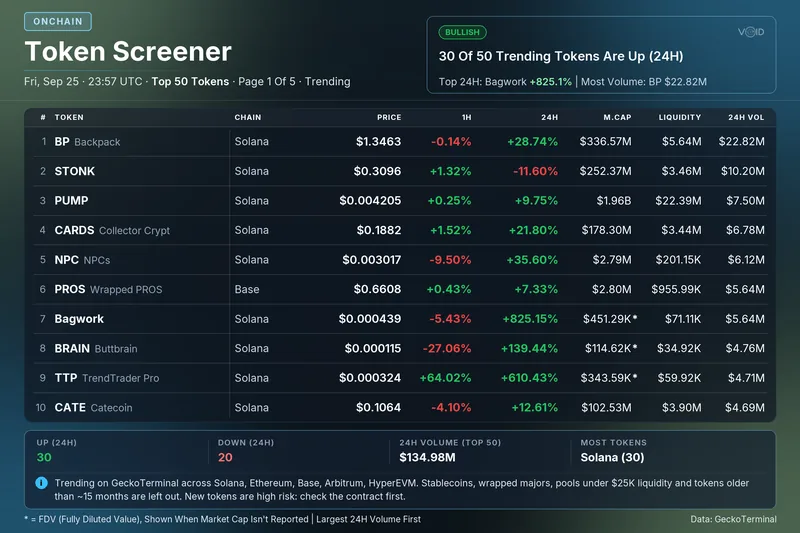800x533 pixels.
Task: Select the 24H VOL column header
Action: (746, 117)
